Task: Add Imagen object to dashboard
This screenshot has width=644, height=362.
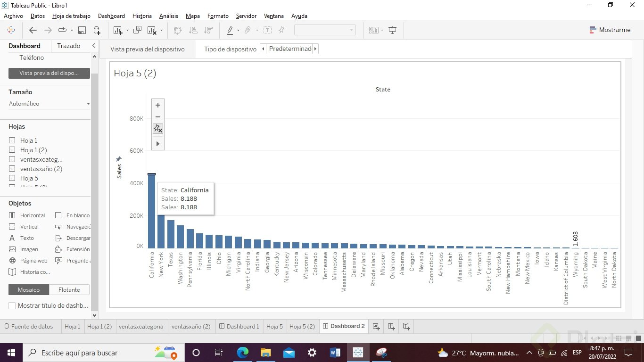Action: pos(23,249)
